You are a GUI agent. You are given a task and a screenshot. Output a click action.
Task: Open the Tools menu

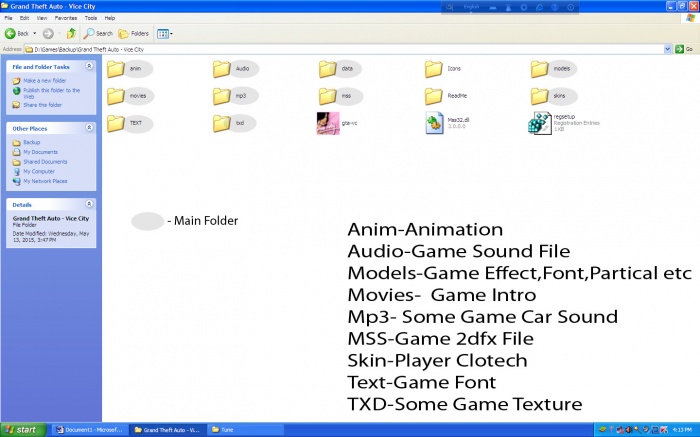91,18
